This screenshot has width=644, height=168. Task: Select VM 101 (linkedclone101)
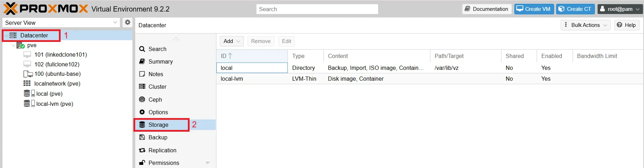(61, 54)
